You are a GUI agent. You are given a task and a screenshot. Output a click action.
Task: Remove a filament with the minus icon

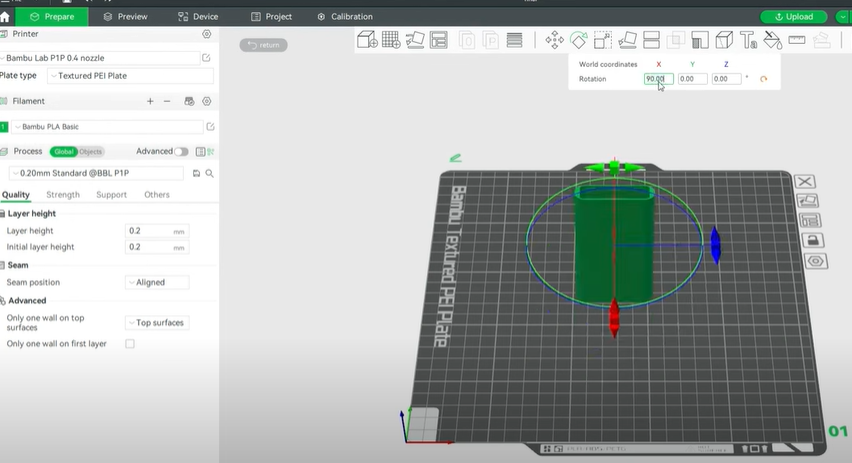pyautogui.click(x=167, y=101)
